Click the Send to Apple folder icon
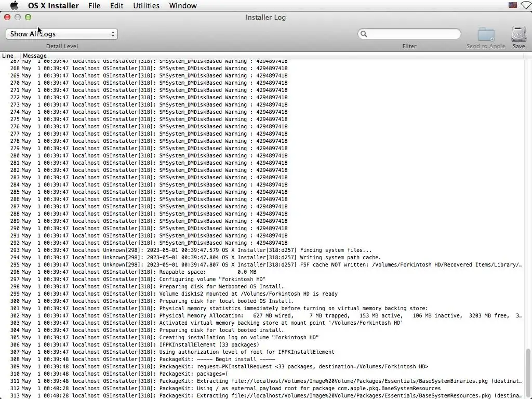This screenshot has width=532, height=399. 486,35
